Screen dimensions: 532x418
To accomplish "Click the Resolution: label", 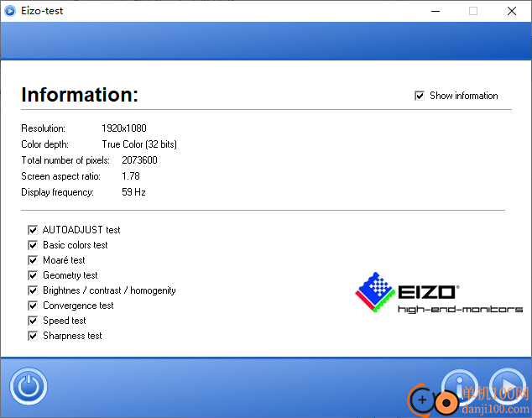I will pyautogui.click(x=43, y=128).
